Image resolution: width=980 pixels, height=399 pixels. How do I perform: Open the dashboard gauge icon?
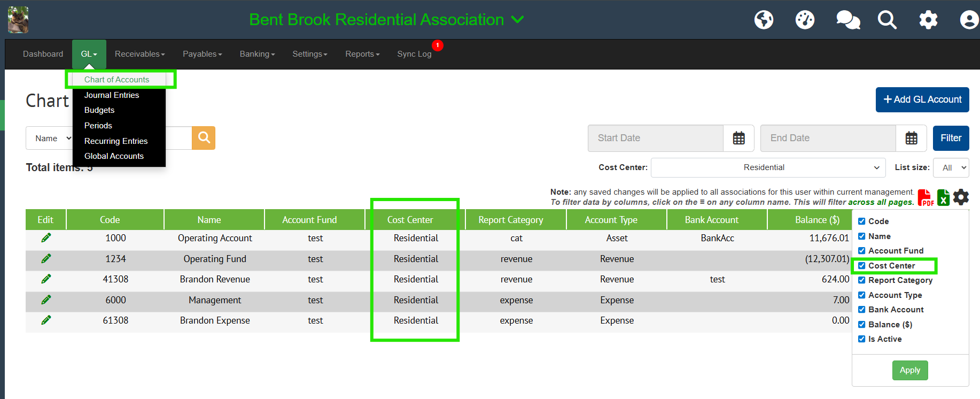coord(805,20)
